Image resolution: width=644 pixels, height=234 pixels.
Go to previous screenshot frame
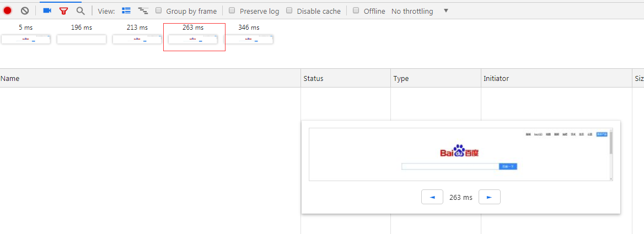pos(432,197)
